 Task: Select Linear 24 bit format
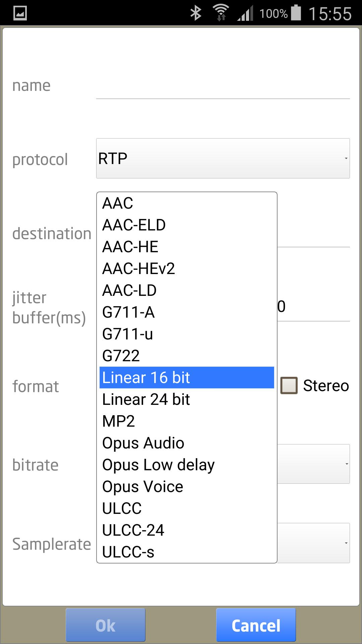(x=146, y=399)
